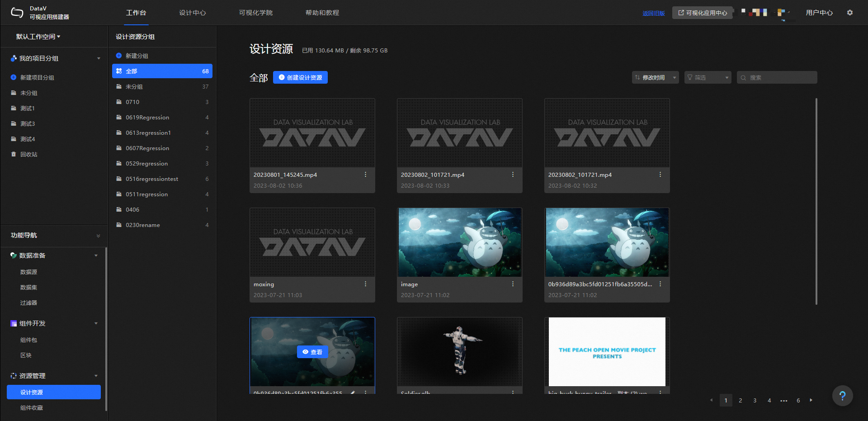Screen dimensions: 868x421
Task: Click the 资源管理 section icon
Action: (14, 376)
